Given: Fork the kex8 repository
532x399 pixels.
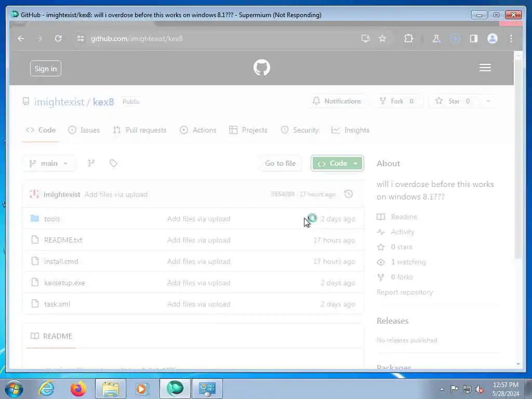Looking at the screenshot, I should click(397, 101).
